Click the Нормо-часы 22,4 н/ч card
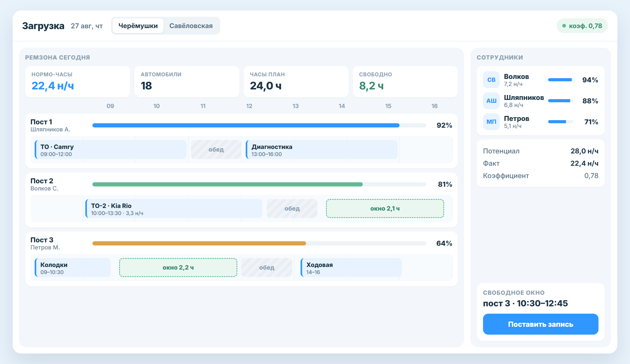Screen dimensions: 630x364 pos(78,82)
